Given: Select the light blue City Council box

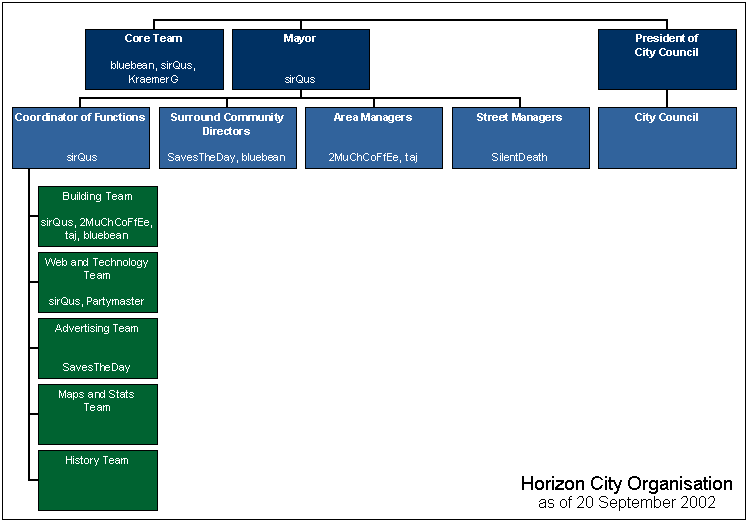Looking at the screenshot, I should [666, 137].
